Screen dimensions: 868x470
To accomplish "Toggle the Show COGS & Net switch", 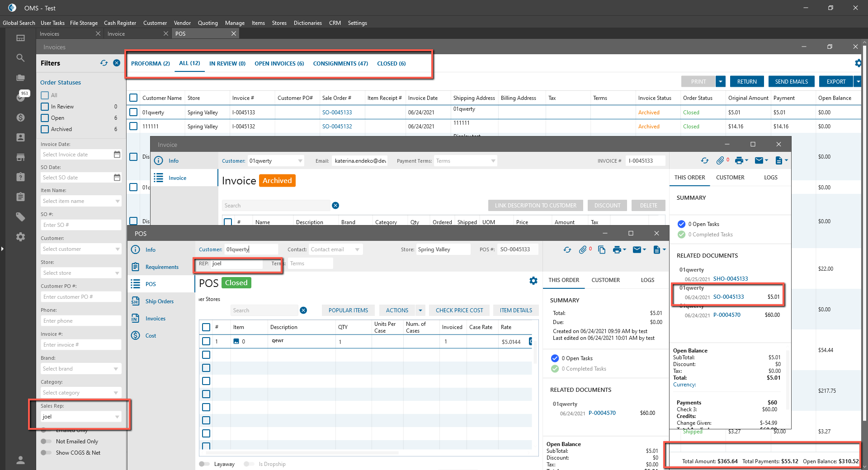I will (46, 453).
